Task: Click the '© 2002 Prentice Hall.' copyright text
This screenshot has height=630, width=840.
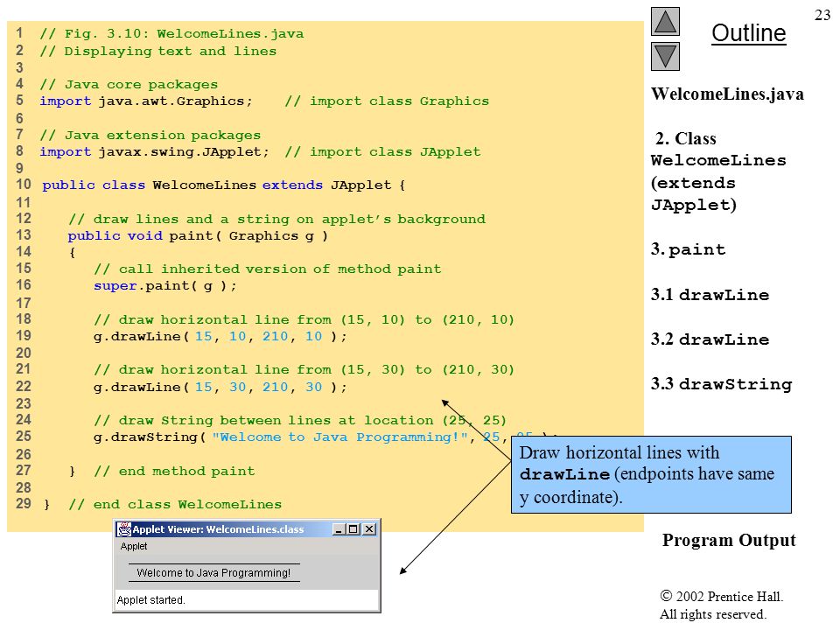Action: (x=722, y=596)
